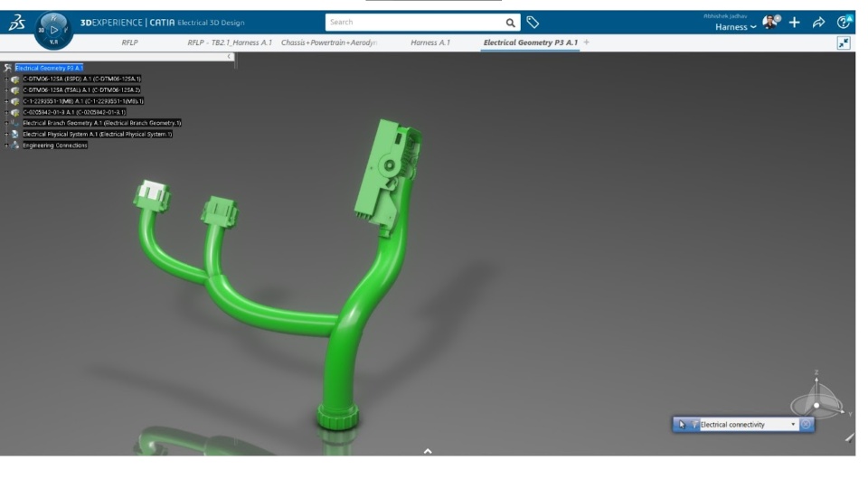Select Engineering Connections tree item
The width and height of the screenshot is (868, 488).
55,145
